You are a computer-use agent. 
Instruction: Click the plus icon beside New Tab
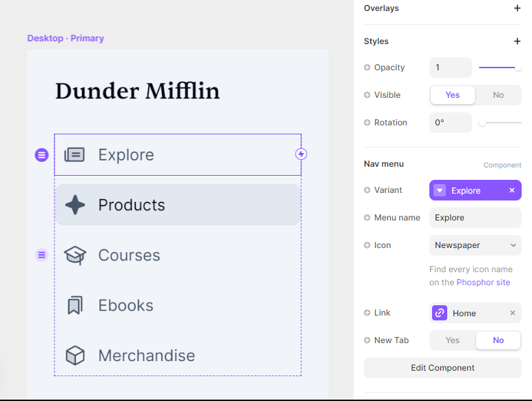pos(367,340)
